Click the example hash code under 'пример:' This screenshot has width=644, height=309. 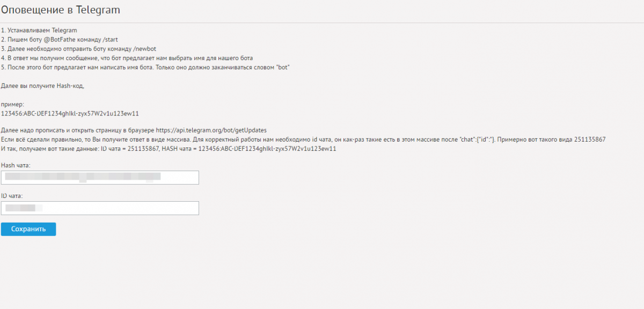coord(70,113)
